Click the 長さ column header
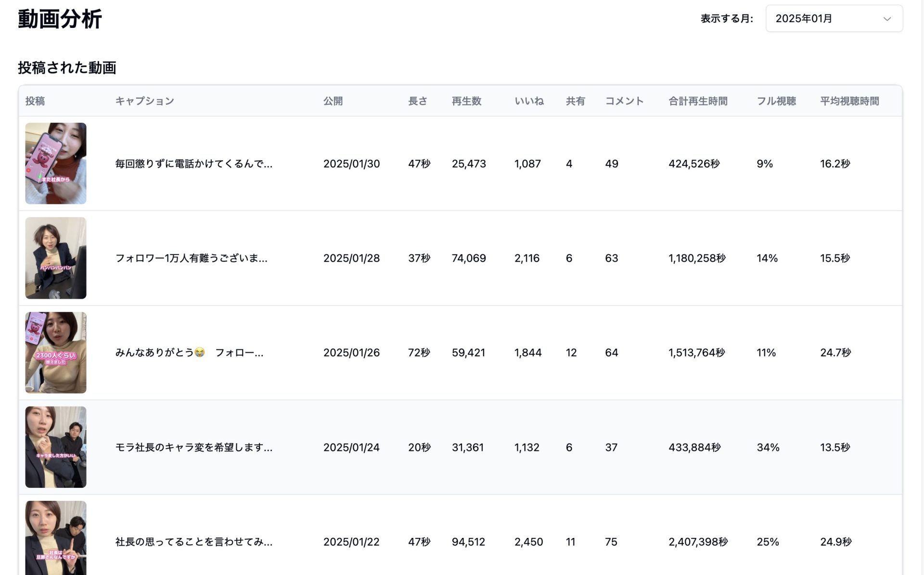This screenshot has width=924, height=575. [x=417, y=101]
